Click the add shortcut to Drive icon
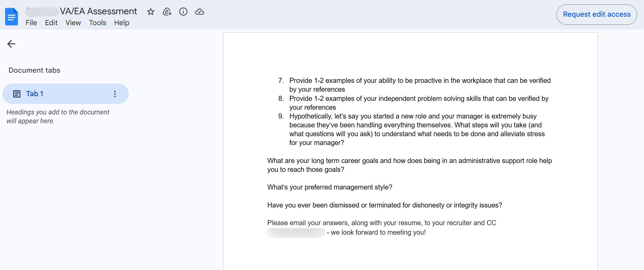 [167, 12]
